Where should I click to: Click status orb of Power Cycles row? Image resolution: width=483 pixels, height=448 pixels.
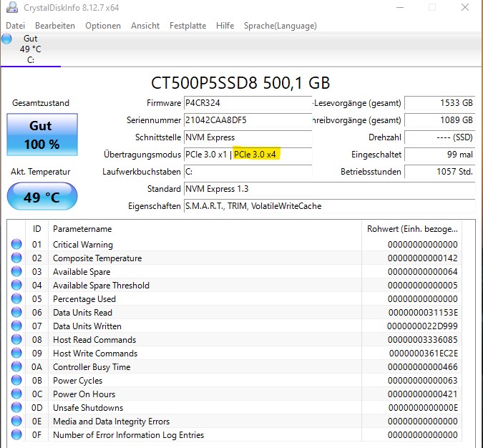pyautogui.click(x=16, y=380)
